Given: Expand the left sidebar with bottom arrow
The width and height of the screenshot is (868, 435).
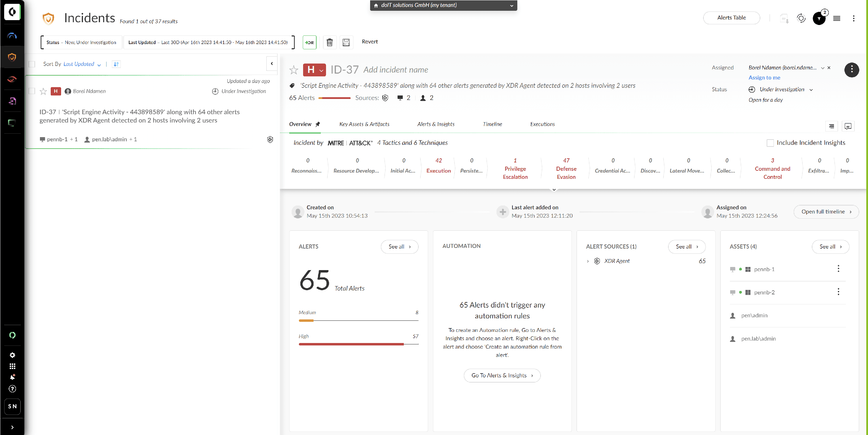Looking at the screenshot, I should coord(12,427).
